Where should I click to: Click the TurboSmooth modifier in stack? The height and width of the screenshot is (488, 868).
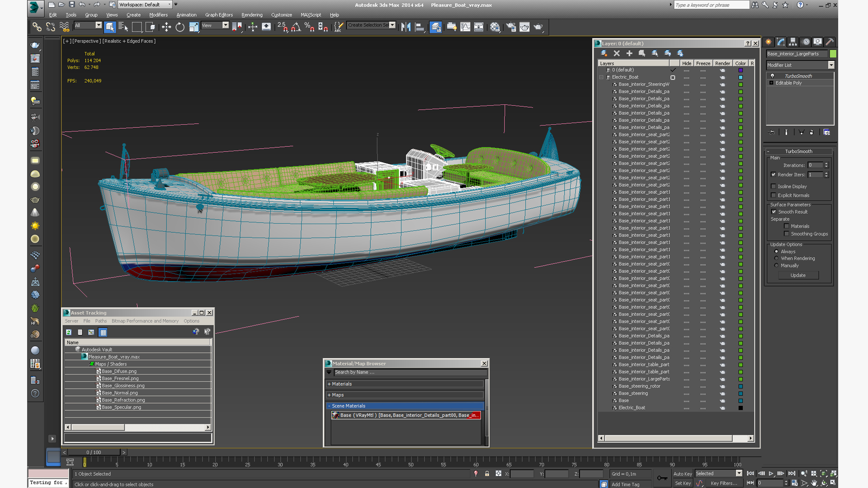[x=798, y=76]
